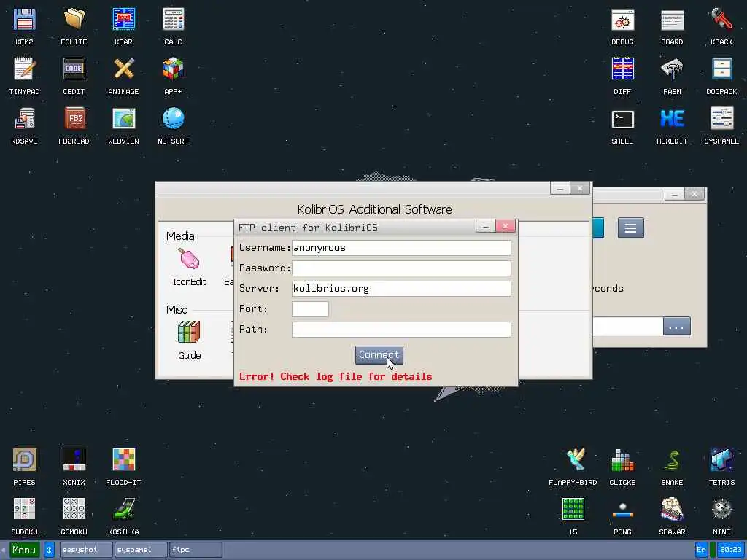
Task: Open the GOMOKU game icon
Action: [74, 510]
